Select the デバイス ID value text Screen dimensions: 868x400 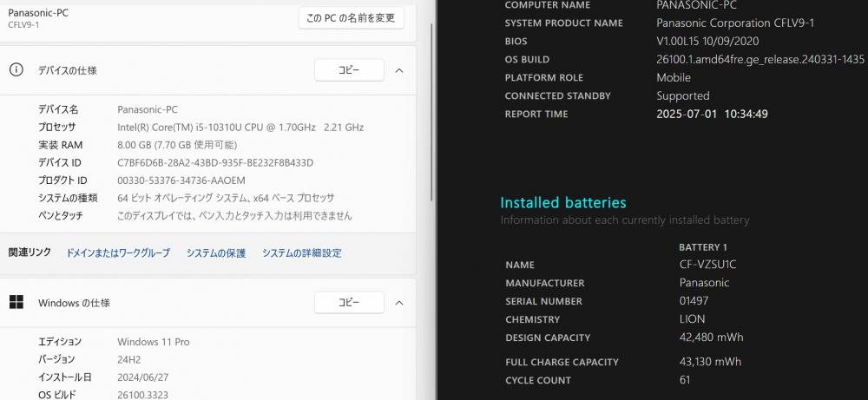click(x=215, y=162)
